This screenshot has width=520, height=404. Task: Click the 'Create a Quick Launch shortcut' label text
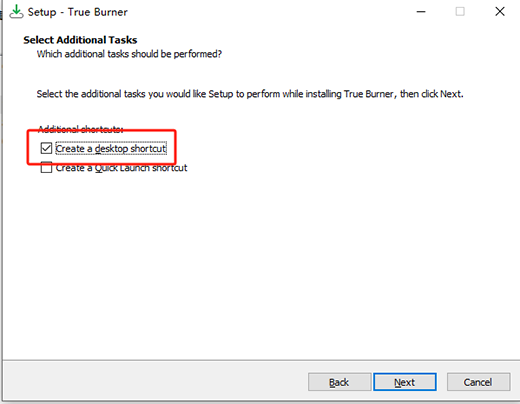click(x=121, y=168)
